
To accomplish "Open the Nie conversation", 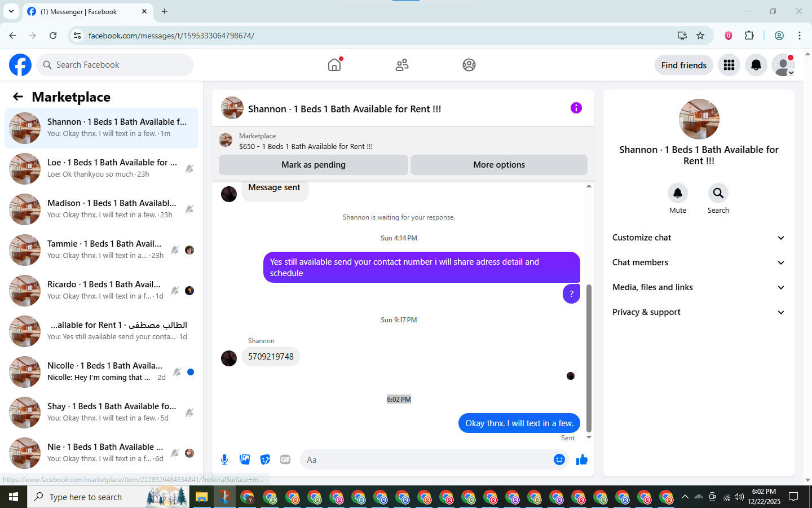I will click(x=101, y=453).
